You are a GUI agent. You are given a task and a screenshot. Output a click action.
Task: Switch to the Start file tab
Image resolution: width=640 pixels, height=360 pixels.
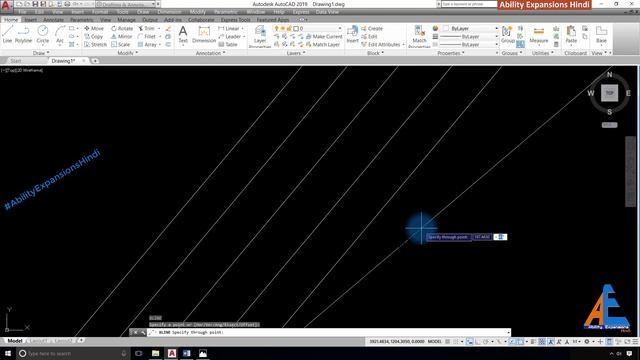[x=16, y=61]
